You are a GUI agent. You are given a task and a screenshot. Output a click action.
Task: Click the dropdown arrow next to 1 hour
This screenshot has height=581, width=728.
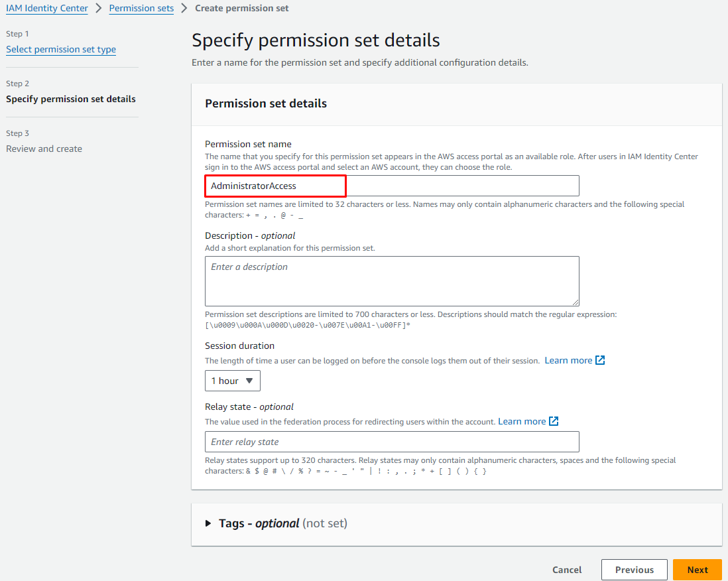(x=249, y=381)
